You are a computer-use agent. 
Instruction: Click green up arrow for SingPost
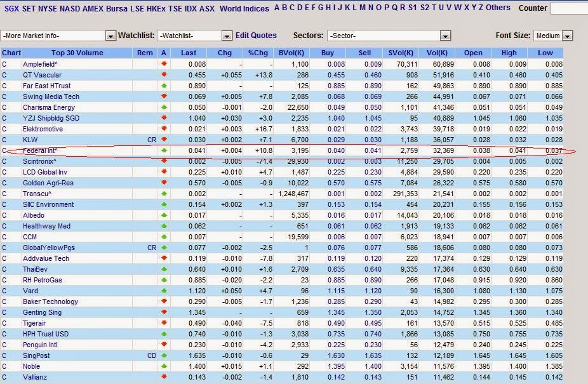click(164, 355)
